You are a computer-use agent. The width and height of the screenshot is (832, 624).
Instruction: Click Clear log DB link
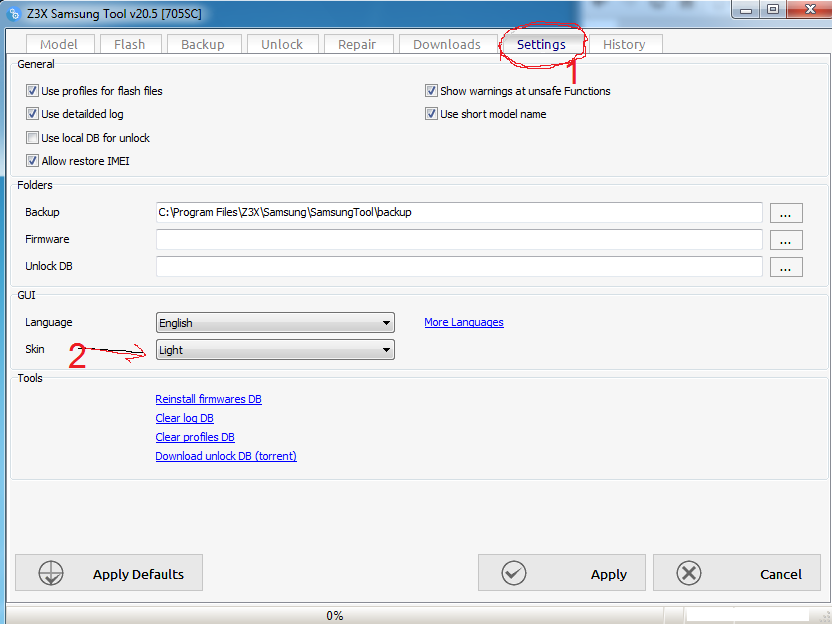click(x=185, y=418)
